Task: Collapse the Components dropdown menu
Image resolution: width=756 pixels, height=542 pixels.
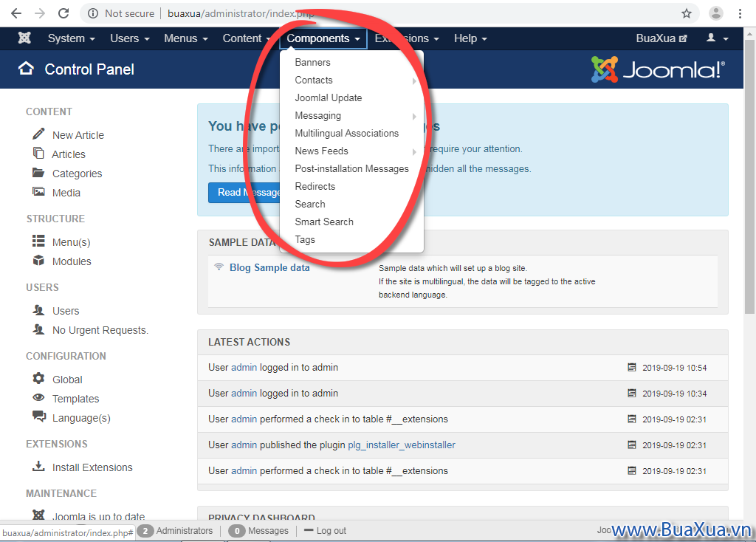Action: 323,38
